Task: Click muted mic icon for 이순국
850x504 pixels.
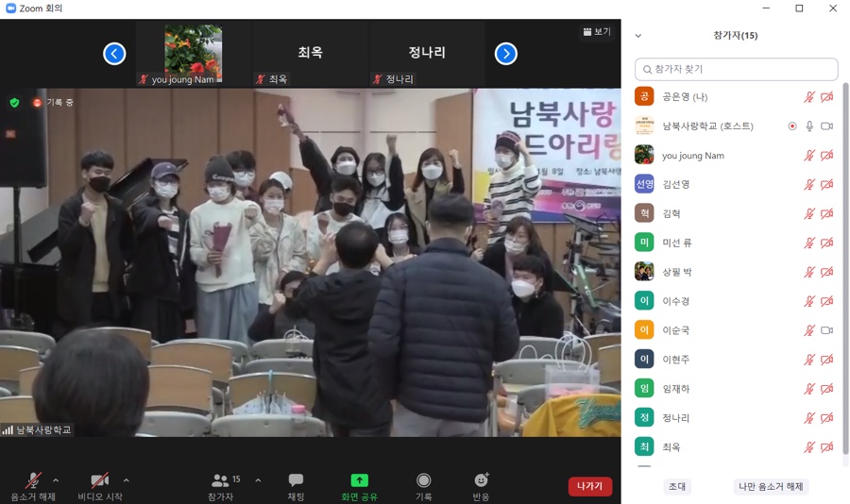Action: (808, 330)
